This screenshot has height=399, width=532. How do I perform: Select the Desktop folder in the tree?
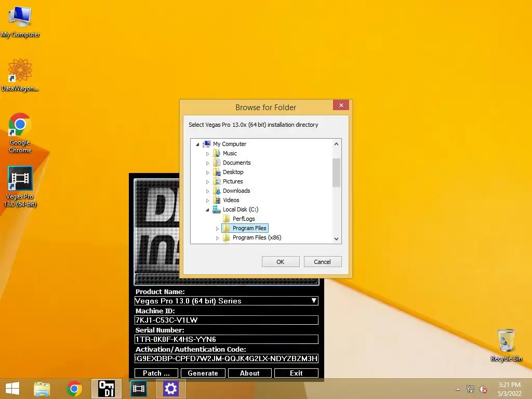[233, 172]
